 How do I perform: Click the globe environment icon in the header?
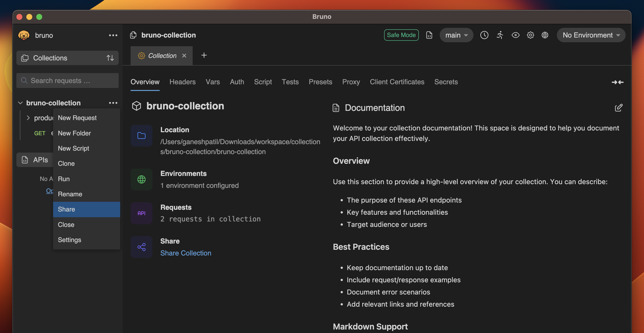(x=545, y=35)
